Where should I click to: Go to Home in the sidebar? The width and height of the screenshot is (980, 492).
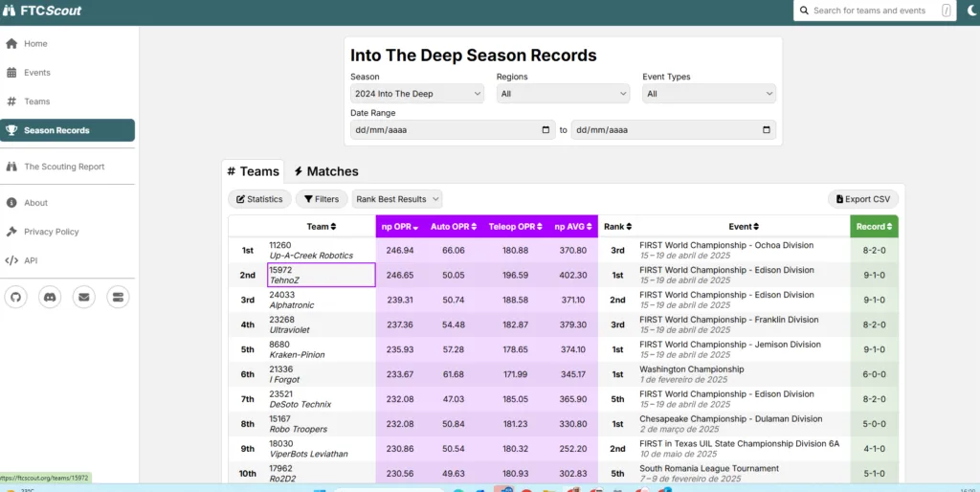pos(68,44)
